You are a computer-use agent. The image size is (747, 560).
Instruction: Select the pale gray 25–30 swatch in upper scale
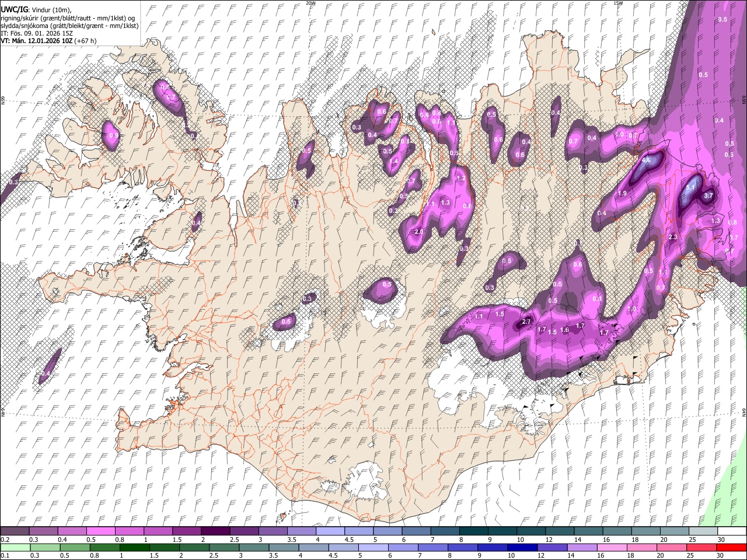pyautogui.click(x=703, y=531)
